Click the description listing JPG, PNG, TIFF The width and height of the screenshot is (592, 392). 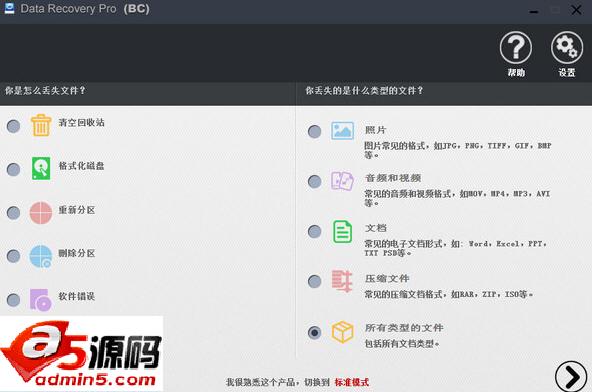point(458,150)
